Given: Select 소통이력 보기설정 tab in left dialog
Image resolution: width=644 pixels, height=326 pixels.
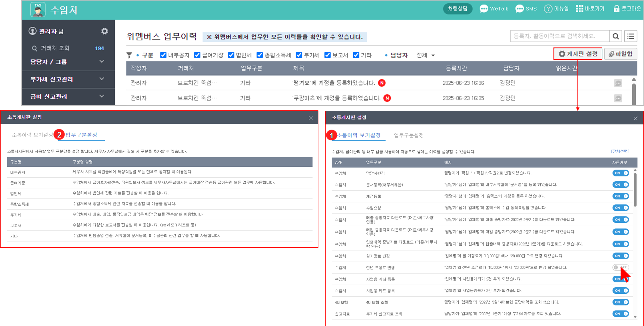Looking at the screenshot, I should click(x=32, y=135).
